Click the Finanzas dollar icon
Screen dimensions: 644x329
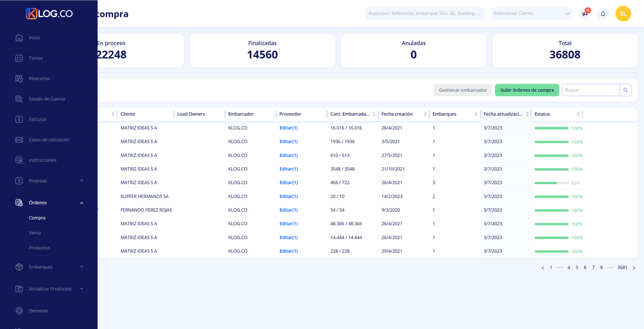[19, 181]
